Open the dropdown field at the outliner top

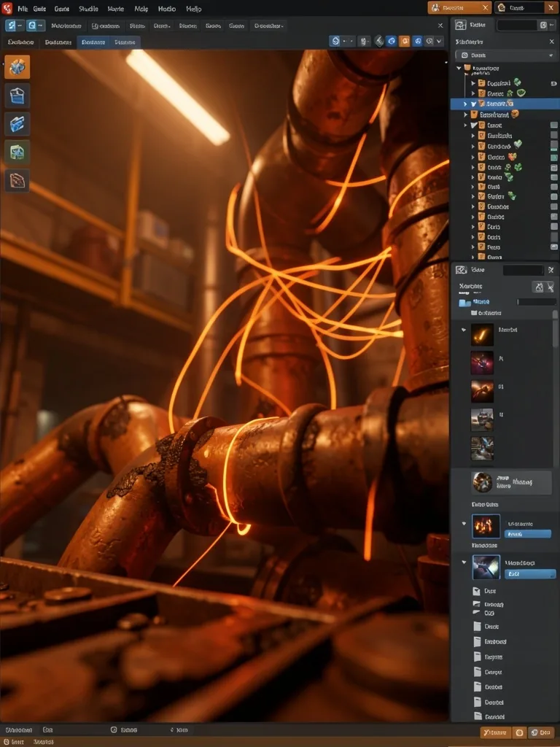pyautogui.click(x=505, y=55)
